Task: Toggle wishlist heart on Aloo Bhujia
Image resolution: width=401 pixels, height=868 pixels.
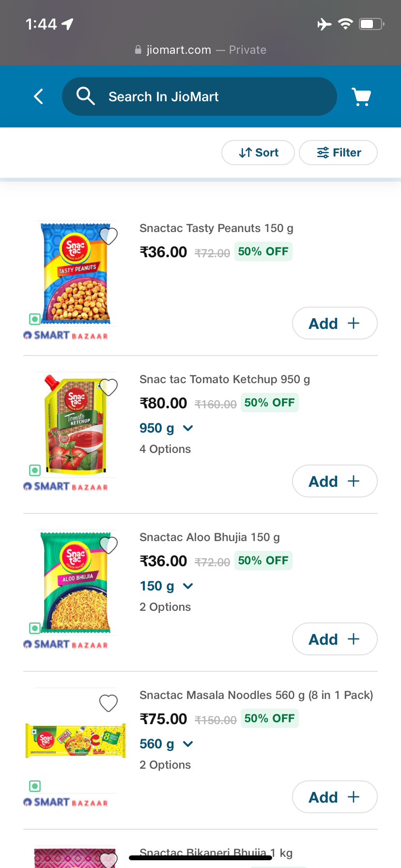Action: 108,545
